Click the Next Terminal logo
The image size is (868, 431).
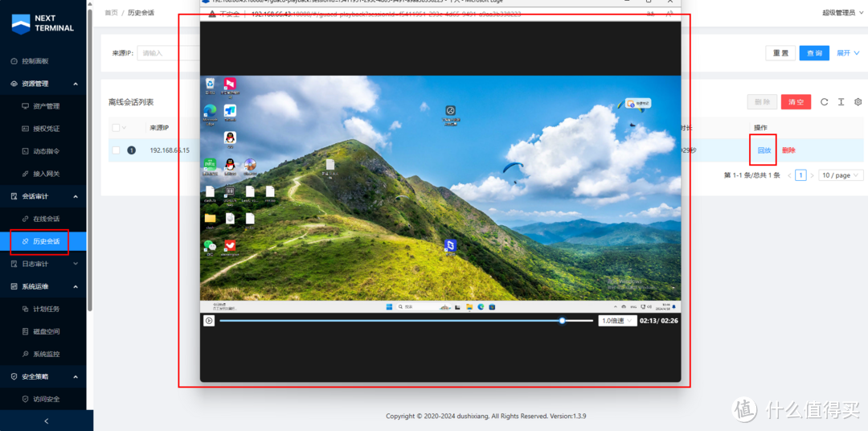click(43, 23)
